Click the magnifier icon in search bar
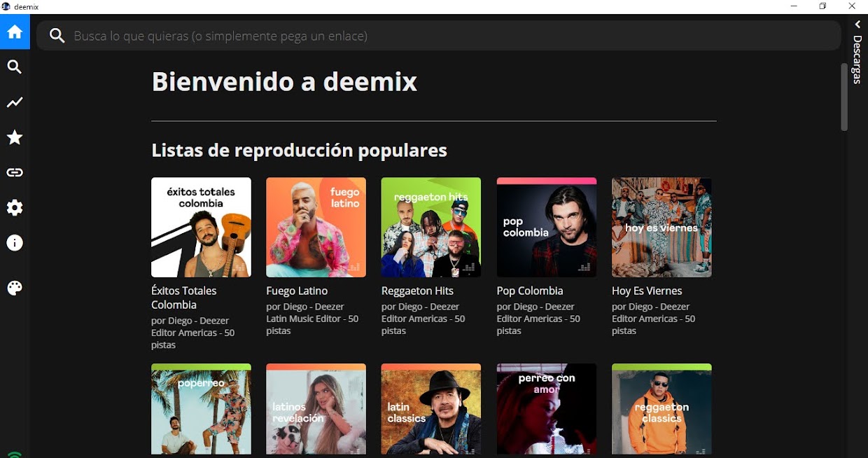This screenshot has width=868, height=458. pos(57,36)
